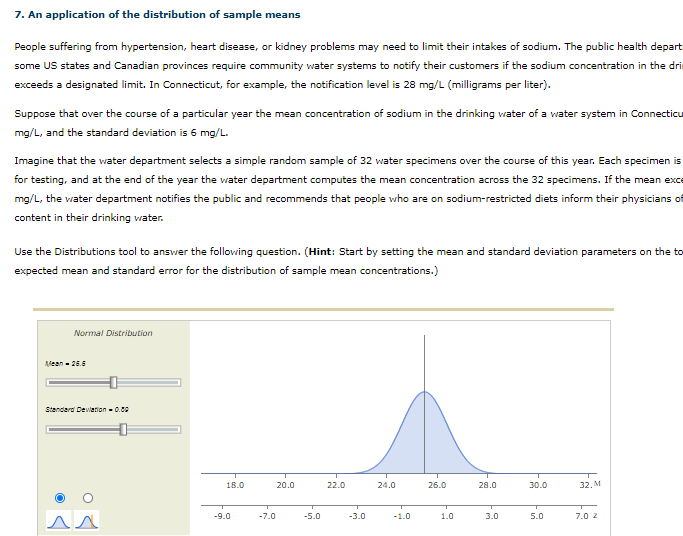Click the 28.0 tick label on M axis

tap(487, 485)
